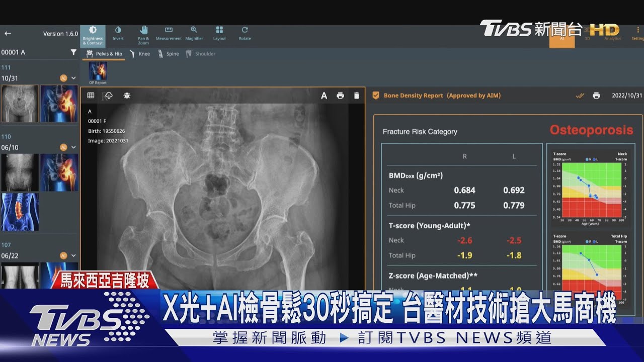Screen dimensions: 644x362
Task: Switch to the Knee tab
Action: click(140, 54)
